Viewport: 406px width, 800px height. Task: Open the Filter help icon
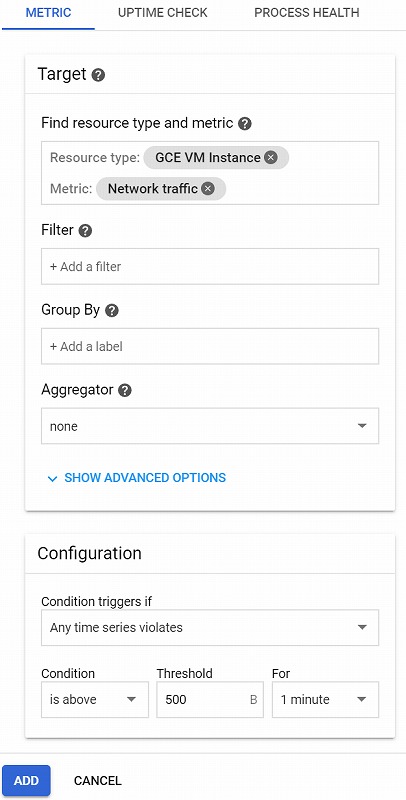(x=86, y=231)
